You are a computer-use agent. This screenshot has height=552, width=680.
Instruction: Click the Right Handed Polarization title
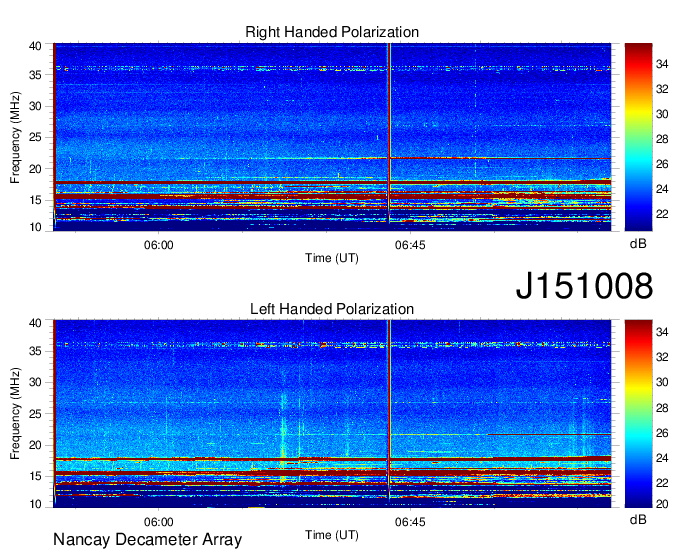(332, 32)
